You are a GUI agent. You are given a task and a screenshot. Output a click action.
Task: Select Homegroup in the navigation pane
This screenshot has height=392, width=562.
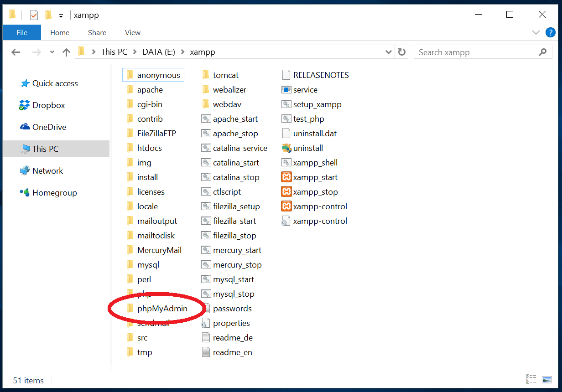pos(48,193)
